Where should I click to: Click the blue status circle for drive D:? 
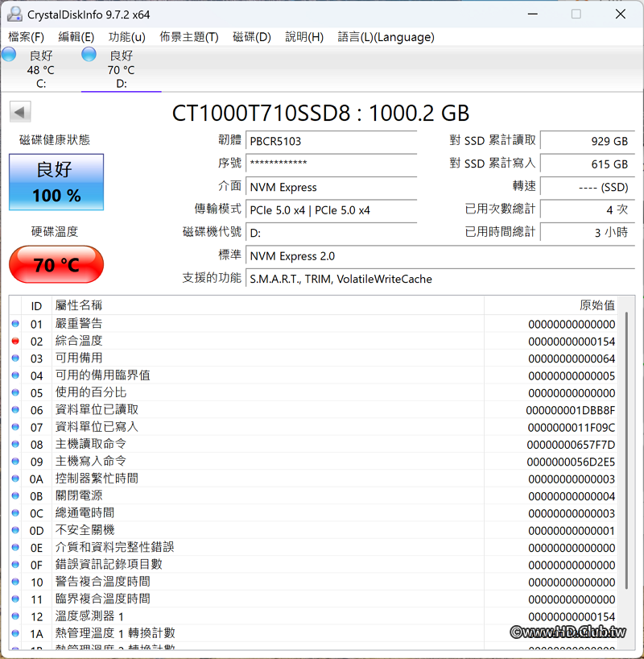89,55
